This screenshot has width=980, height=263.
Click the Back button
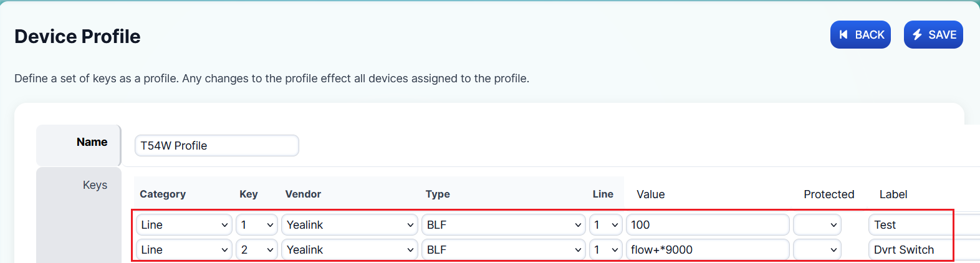[x=860, y=35]
